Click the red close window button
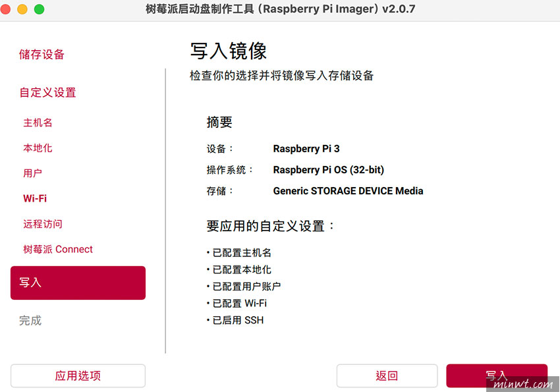Screen dimensions: 560x392 [x=5, y=9]
